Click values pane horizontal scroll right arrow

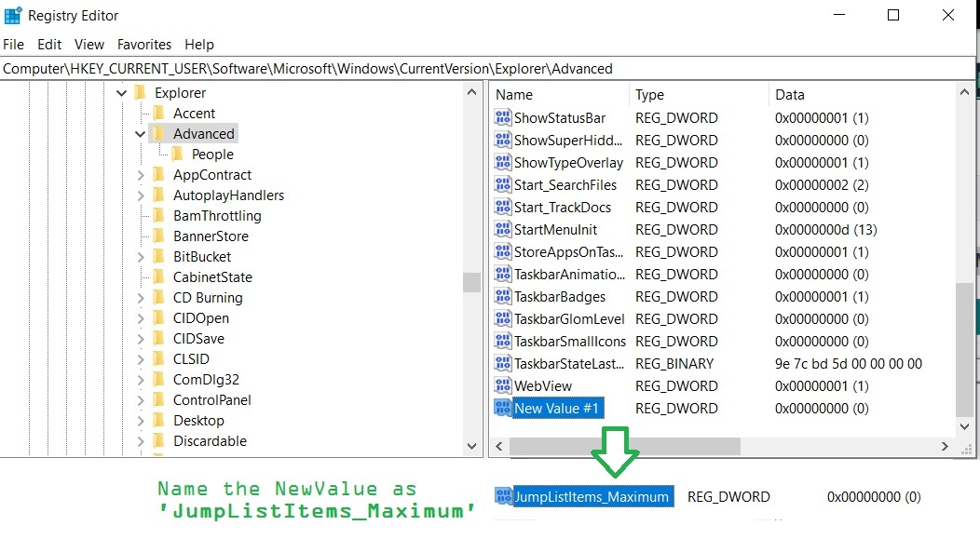click(945, 446)
